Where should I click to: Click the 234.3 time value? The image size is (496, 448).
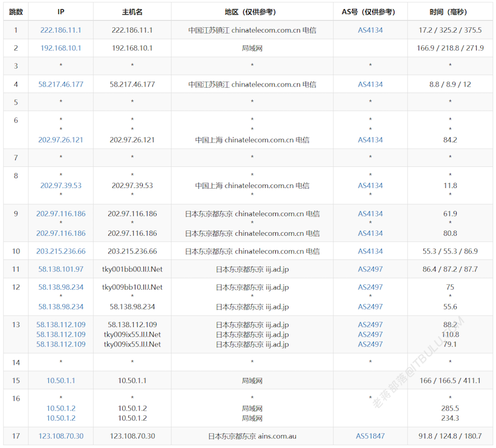(x=450, y=418)
